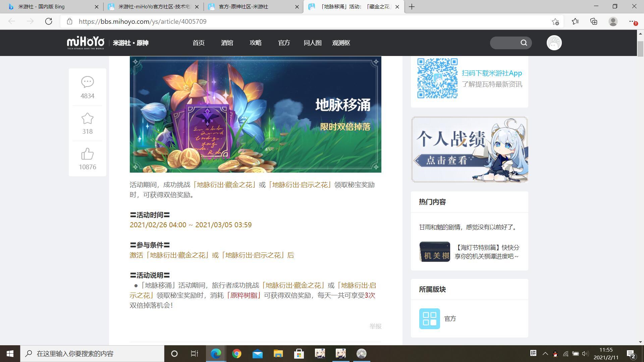The width and height of the screenshot is (644, 362).
Task: Click 官方 under 所属版块
Action: [450, 319]
